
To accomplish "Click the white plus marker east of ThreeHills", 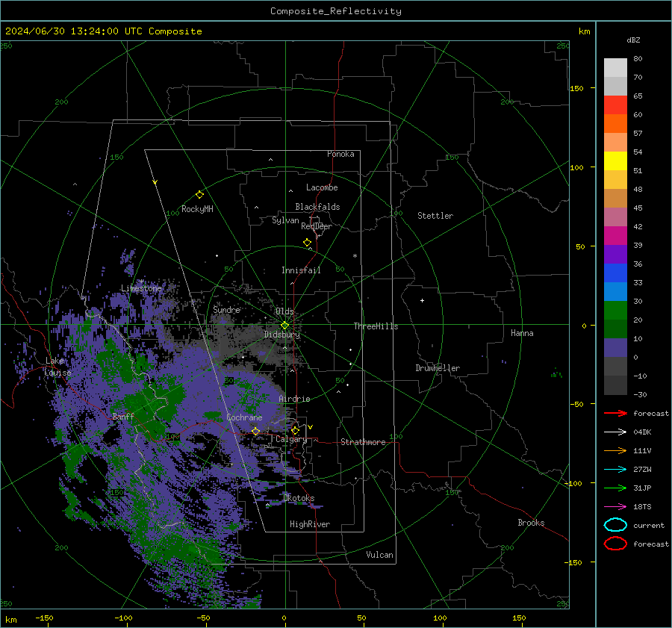I will (x=422, y=300).
